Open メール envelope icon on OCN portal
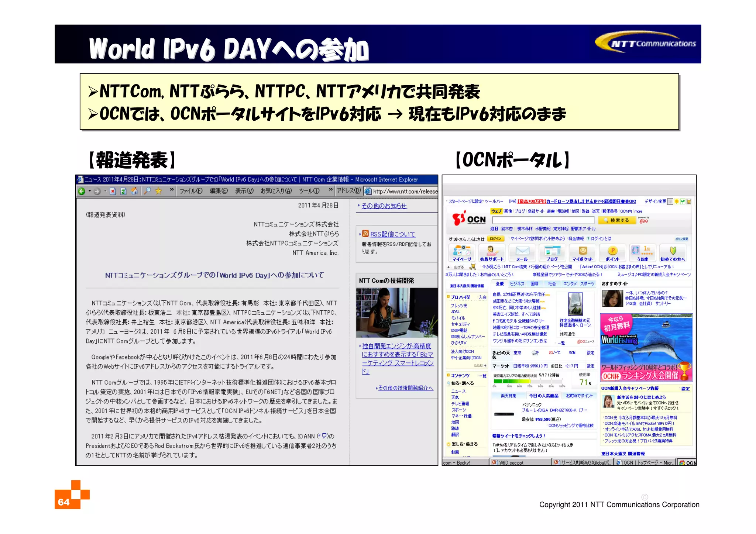756x534 pixels. [x=522, y=253]
